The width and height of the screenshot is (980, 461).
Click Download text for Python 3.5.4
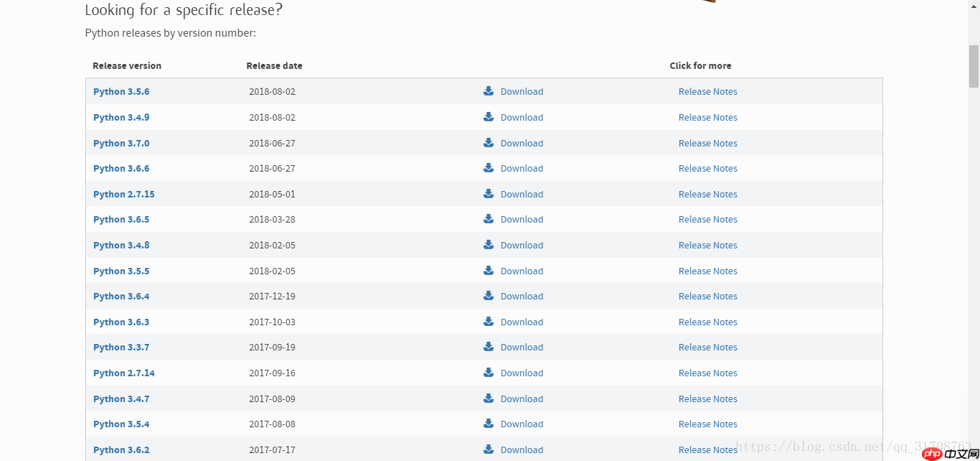(522, 424)
